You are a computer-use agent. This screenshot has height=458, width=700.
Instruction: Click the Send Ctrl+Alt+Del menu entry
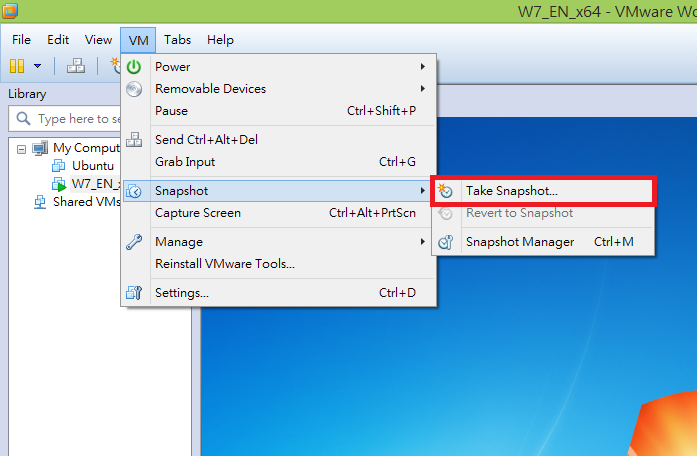(206, 140)
